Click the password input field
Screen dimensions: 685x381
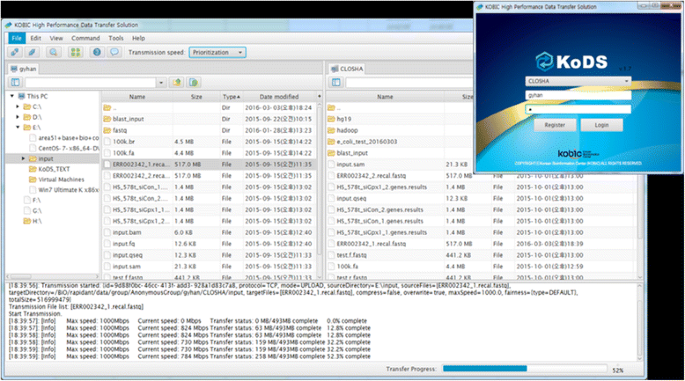tap(578, 109)
